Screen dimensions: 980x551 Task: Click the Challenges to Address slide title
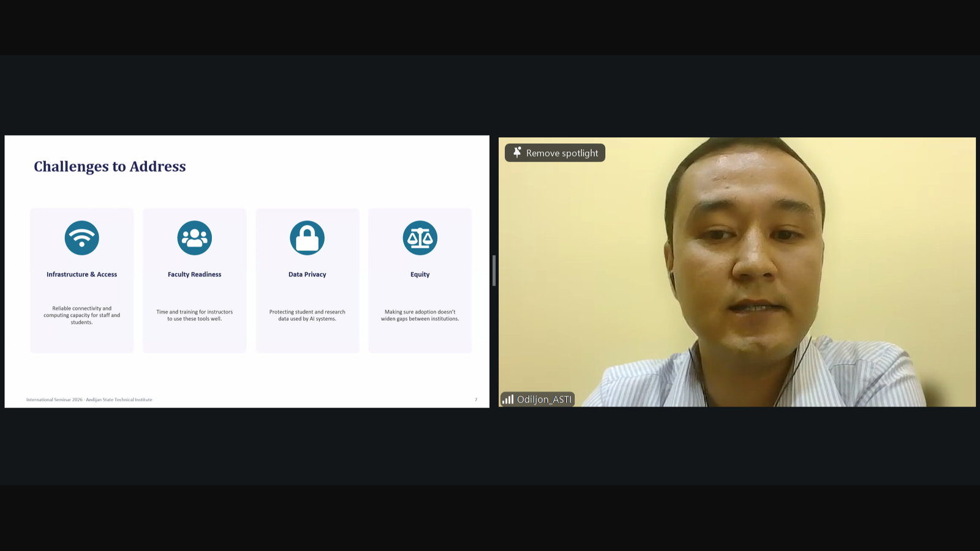click(110, 167)
